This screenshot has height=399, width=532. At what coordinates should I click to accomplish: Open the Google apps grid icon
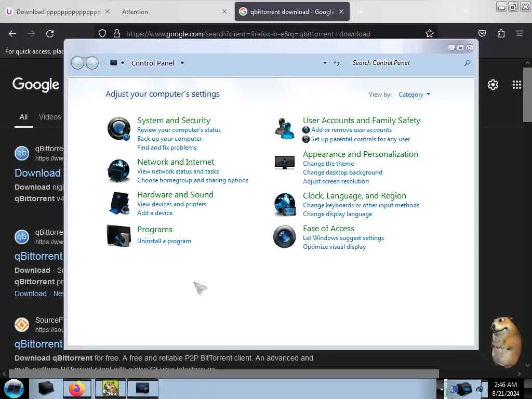[517, 85]
